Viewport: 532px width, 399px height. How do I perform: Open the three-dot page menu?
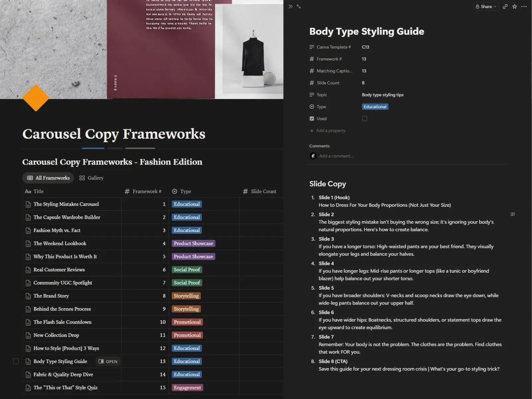[524, 6]
